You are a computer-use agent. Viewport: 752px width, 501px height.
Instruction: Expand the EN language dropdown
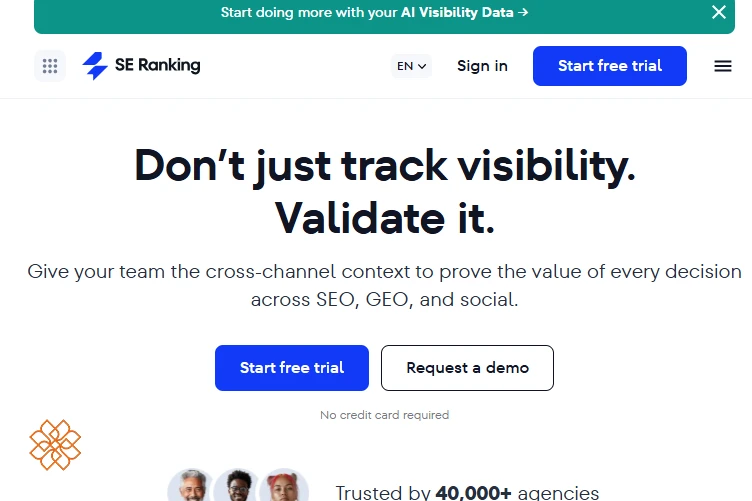[411, 66]
